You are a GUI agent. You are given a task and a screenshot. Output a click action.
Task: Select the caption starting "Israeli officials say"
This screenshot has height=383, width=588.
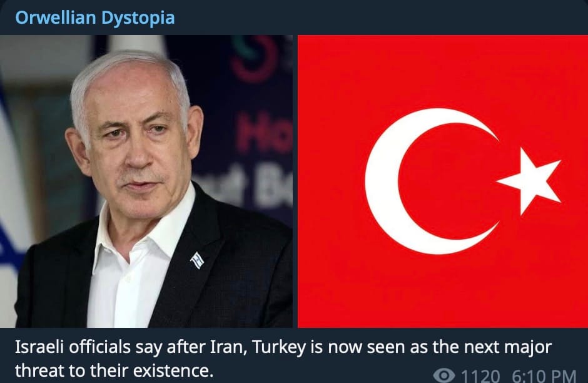click(283, 359)
